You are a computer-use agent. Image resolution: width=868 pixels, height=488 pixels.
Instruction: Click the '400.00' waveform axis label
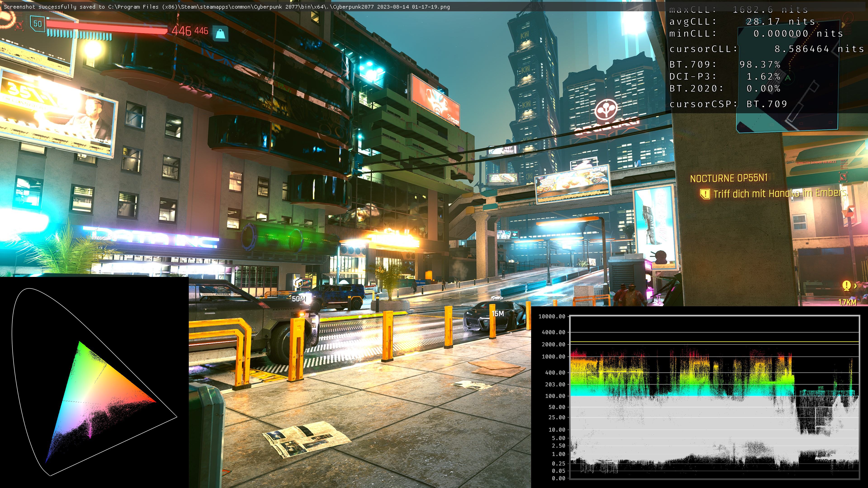pos(555,372)
